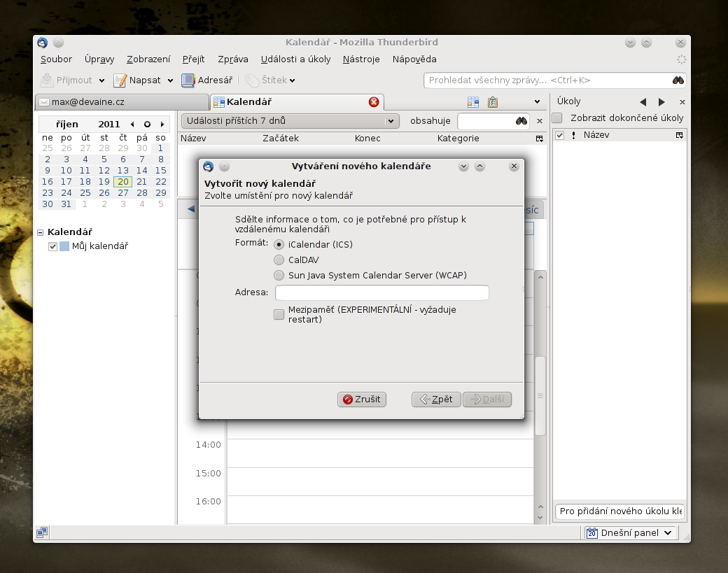Select Sun Java System Calendar Server (WCAP)
Image resolution: width=728 pixels, height=573 pixels.
point(279,276)
